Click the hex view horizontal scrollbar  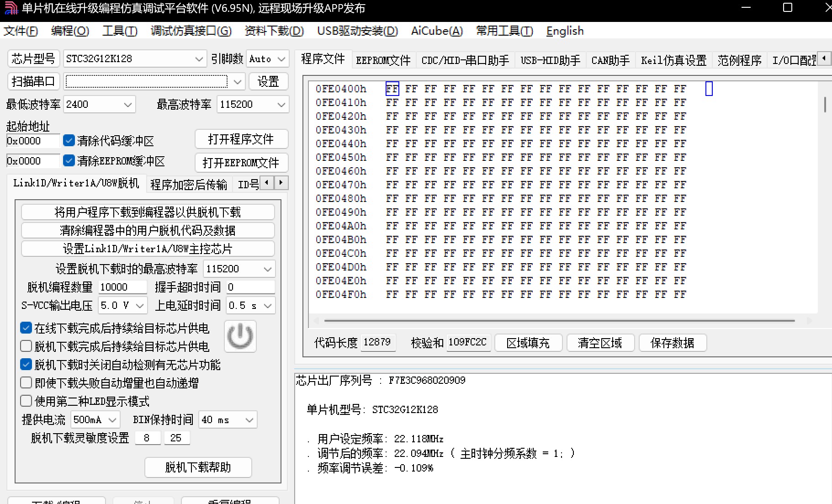pyautogui.click(x=559, y=321)
